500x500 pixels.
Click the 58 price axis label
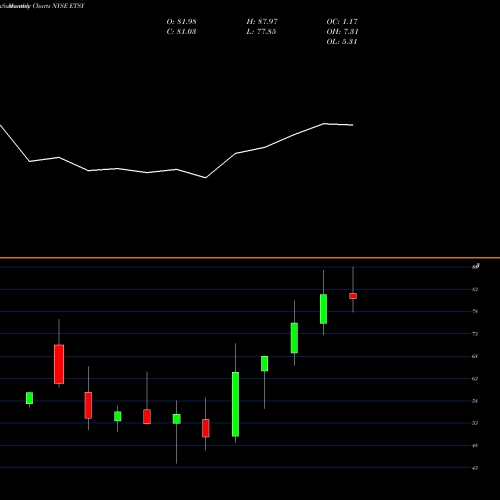pyautogui.click(x=475, y=401)
